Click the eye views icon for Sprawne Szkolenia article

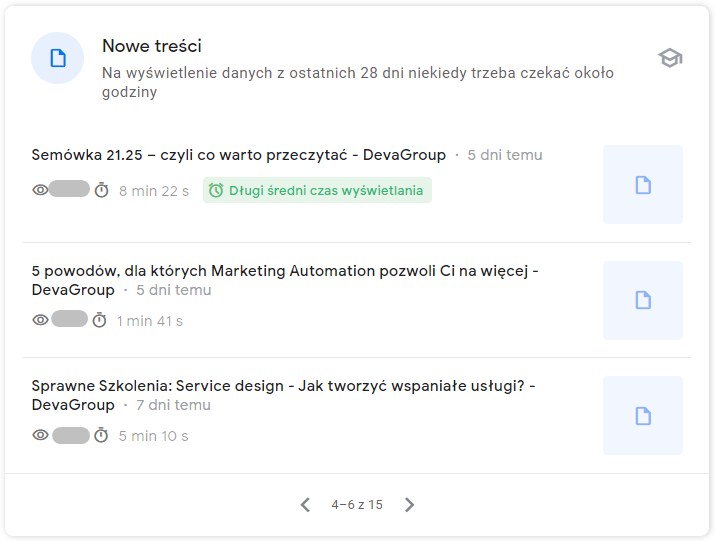tap(40, 435)
